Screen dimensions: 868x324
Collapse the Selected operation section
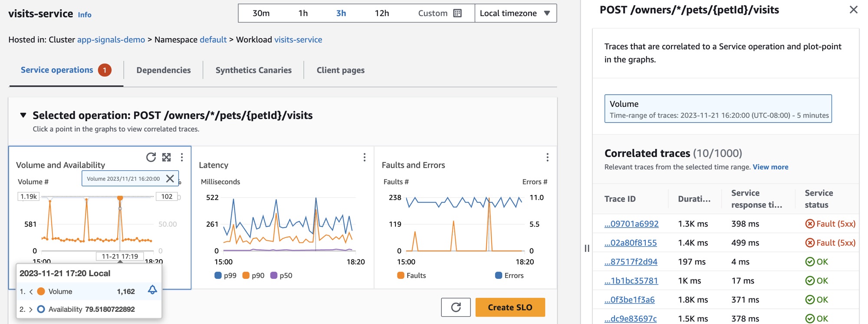[23, 116]
